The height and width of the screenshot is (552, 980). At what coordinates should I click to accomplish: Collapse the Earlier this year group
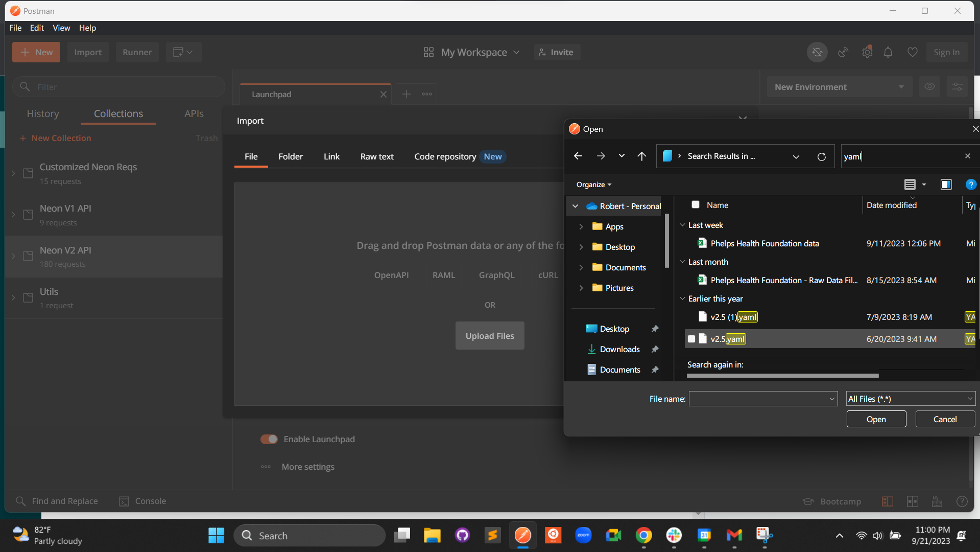pyautogui.click(x=682, y=298)
